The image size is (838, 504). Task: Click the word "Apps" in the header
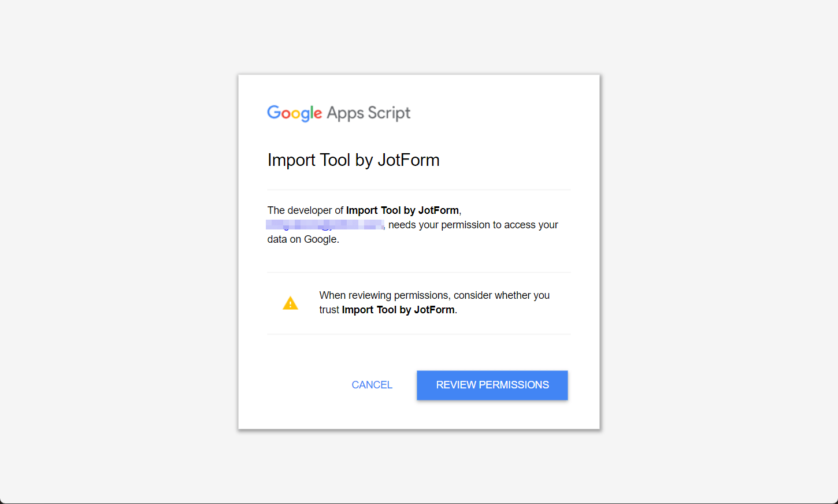click(x=345, y=113)
